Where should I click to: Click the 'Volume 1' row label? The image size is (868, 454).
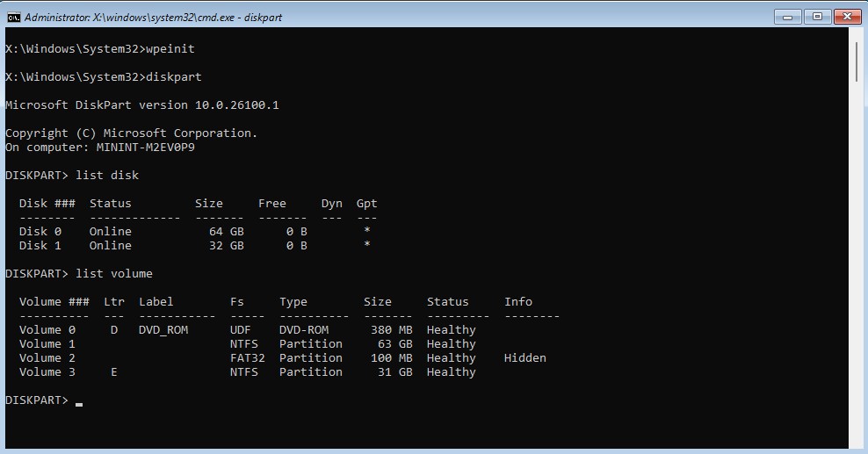(47, 344)
